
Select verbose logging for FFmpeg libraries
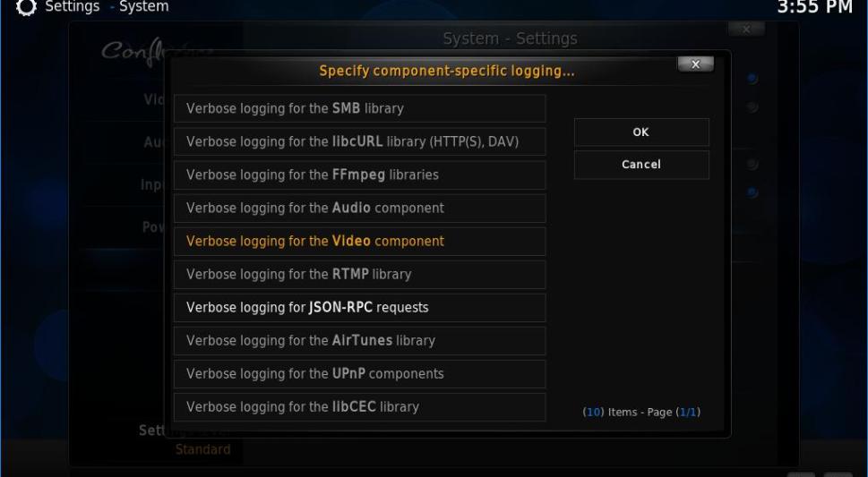(x=359, y=175)
